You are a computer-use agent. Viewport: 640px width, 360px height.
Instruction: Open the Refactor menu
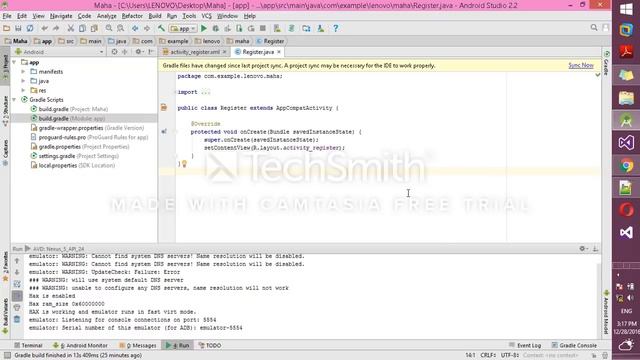coord(132,16)
